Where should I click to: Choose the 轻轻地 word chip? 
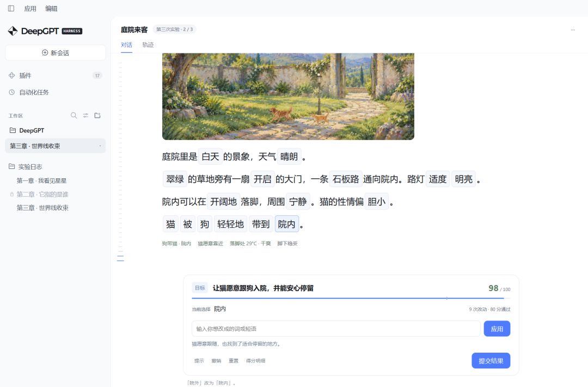pos(231,224)
